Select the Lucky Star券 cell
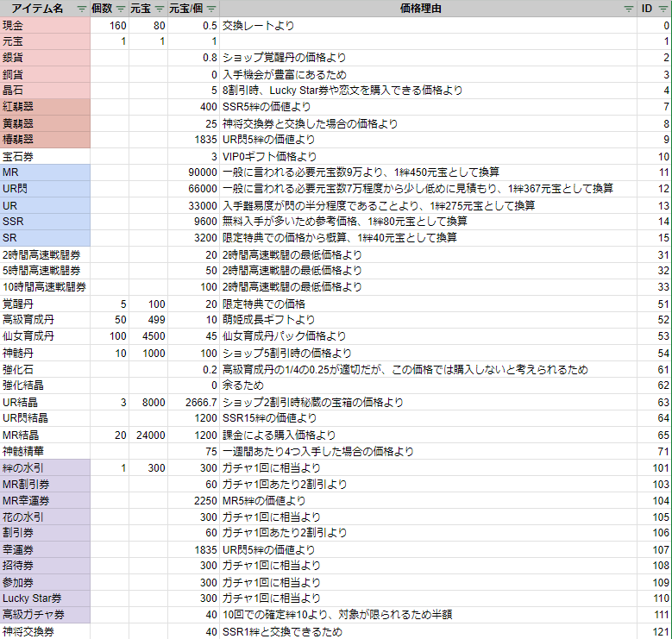The width and height of the screenshot is (672, 639). pos(44,598)
